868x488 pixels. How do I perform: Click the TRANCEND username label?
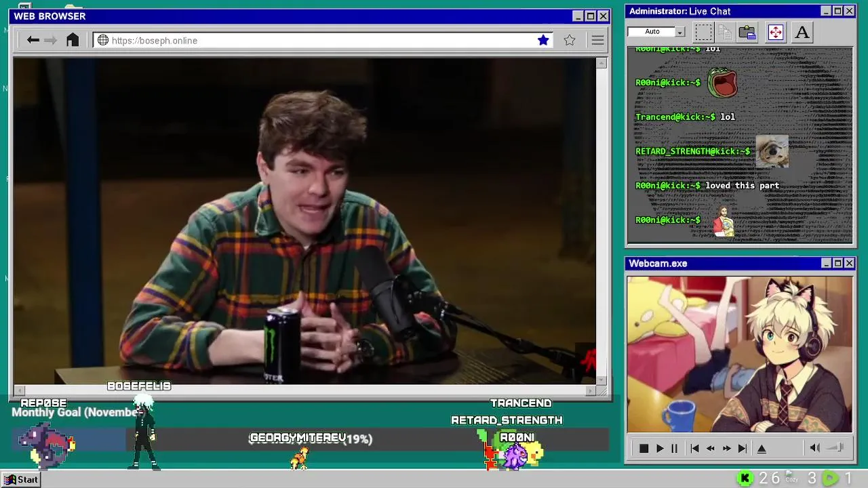(521, 403)
